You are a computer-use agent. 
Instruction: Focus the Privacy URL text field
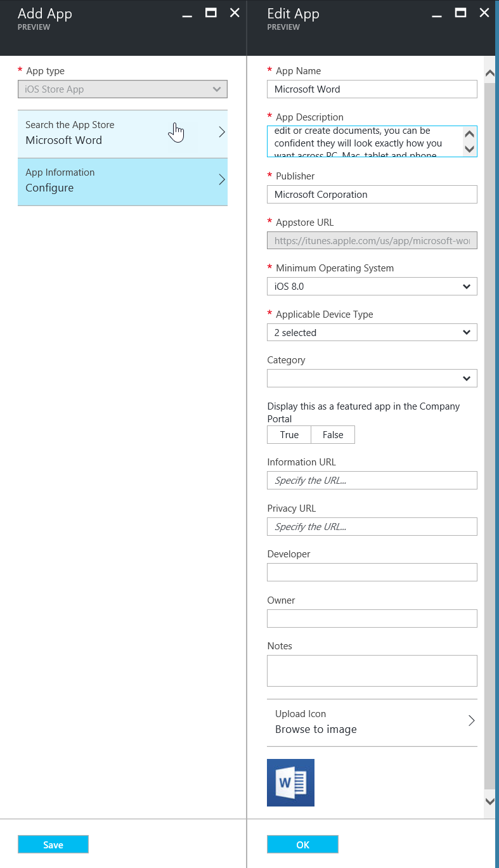click(x=372, y=527)
